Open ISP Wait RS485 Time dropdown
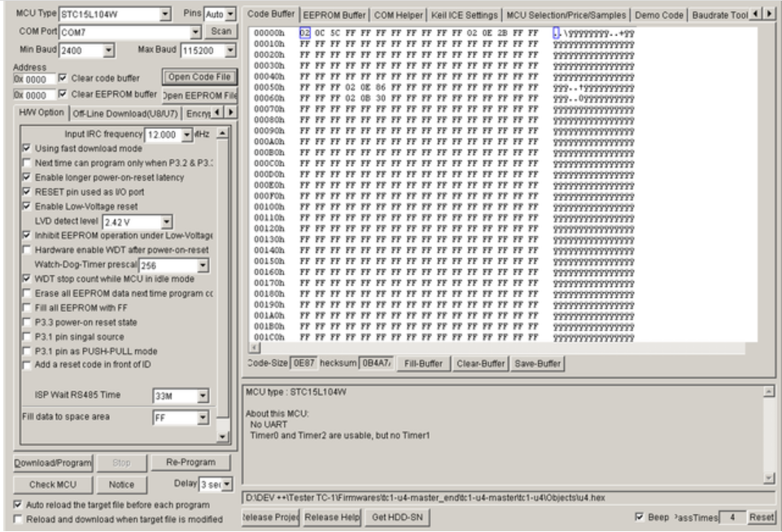 point(203,396)
